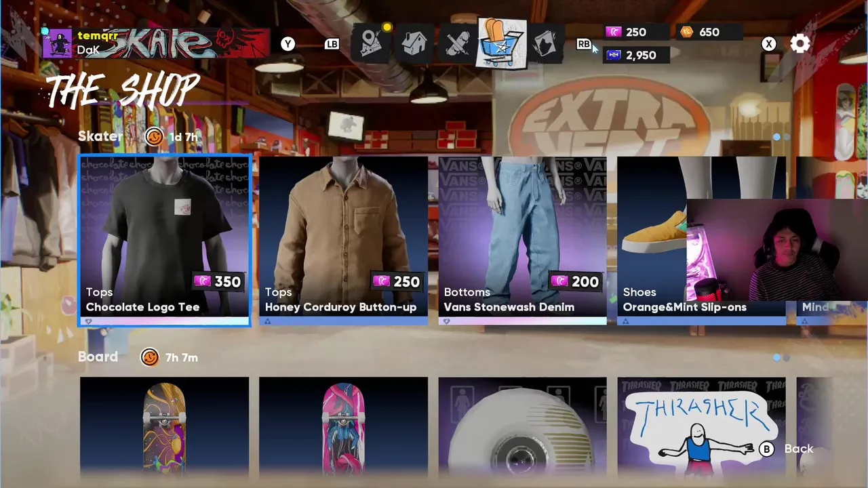The image size is (868, 488).
Task: Click the Skater section heading
Action: coord(100,136)
